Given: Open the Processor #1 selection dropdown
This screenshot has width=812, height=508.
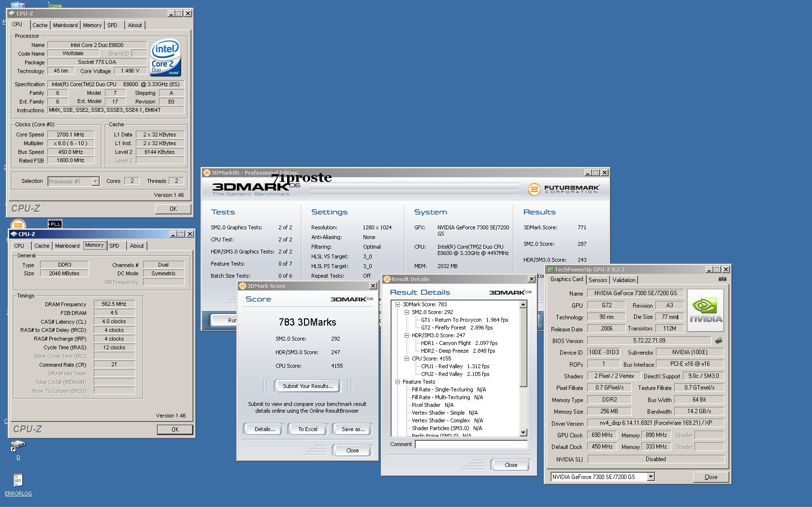Looking at the screenshot, I should [95, 181].
